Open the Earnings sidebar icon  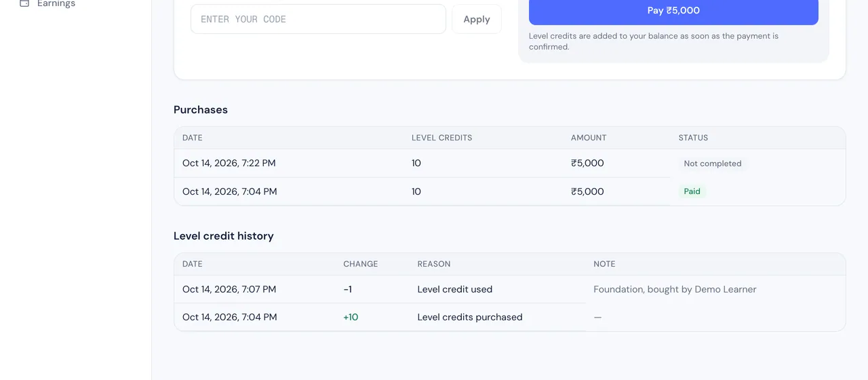point(24,3)
